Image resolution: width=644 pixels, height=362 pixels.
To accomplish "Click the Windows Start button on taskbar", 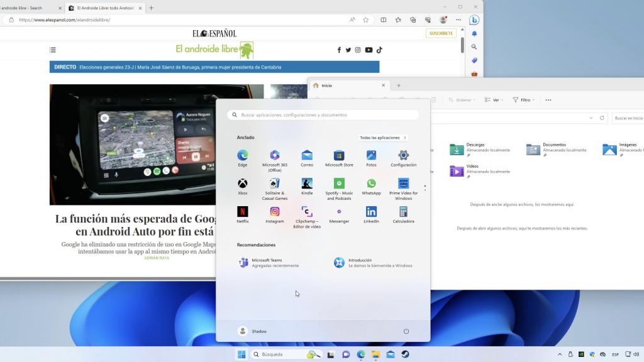I will [241, 354].
